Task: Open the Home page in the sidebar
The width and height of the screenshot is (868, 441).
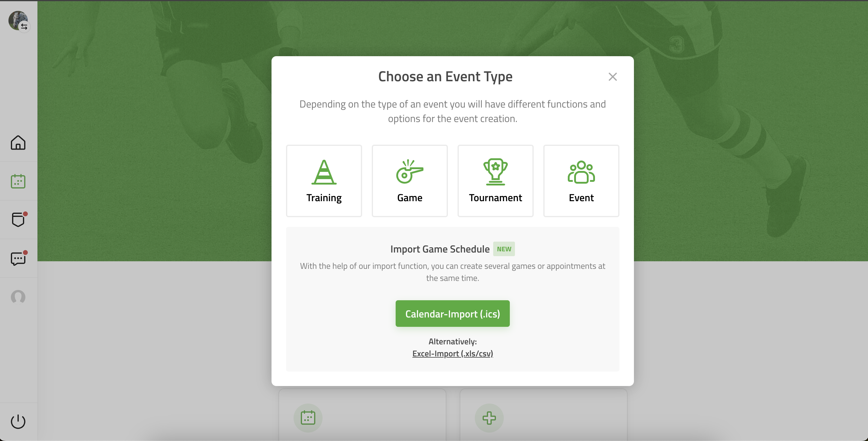Action: pyautogui.click(x=18, y=143)
